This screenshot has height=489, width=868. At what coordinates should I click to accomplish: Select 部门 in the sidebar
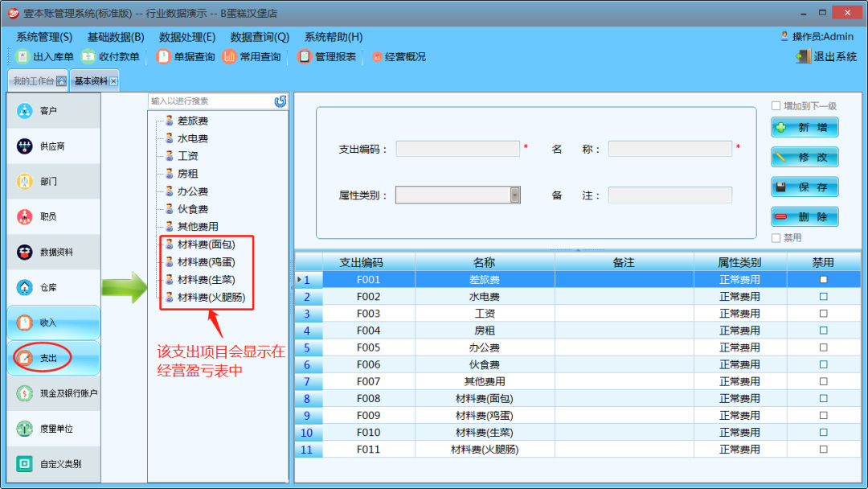[54, 182]
